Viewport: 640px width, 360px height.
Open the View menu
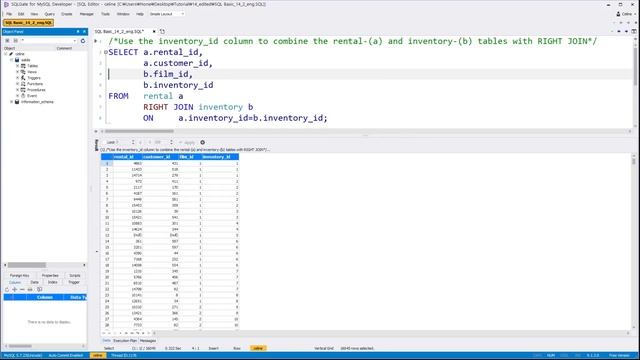click(34, 14)
